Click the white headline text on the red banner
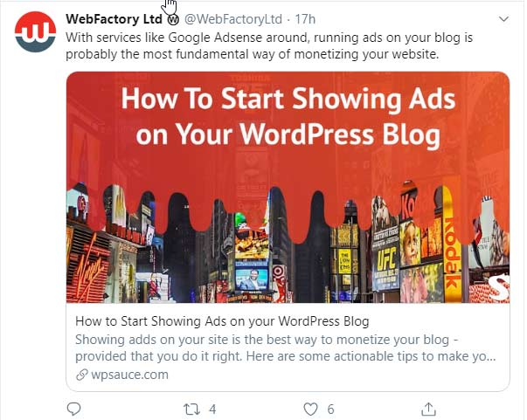Screen dimensions: 527x420 (288, 116)
